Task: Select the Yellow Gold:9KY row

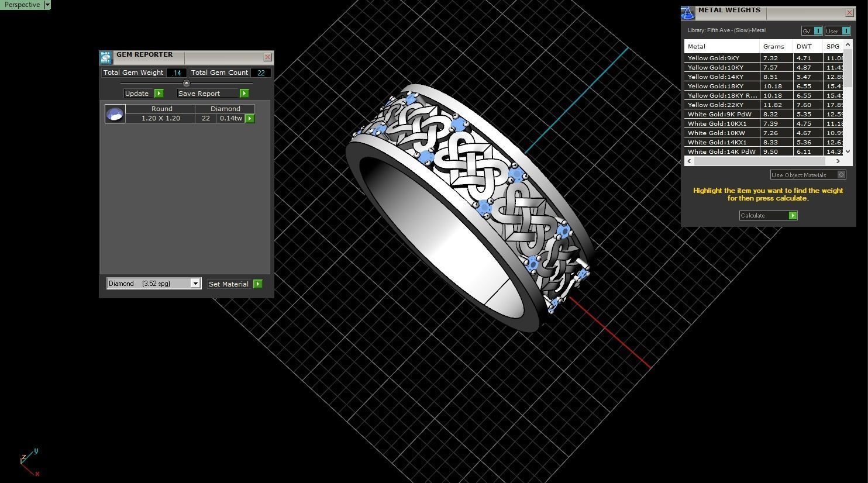Action: [764, 58]
